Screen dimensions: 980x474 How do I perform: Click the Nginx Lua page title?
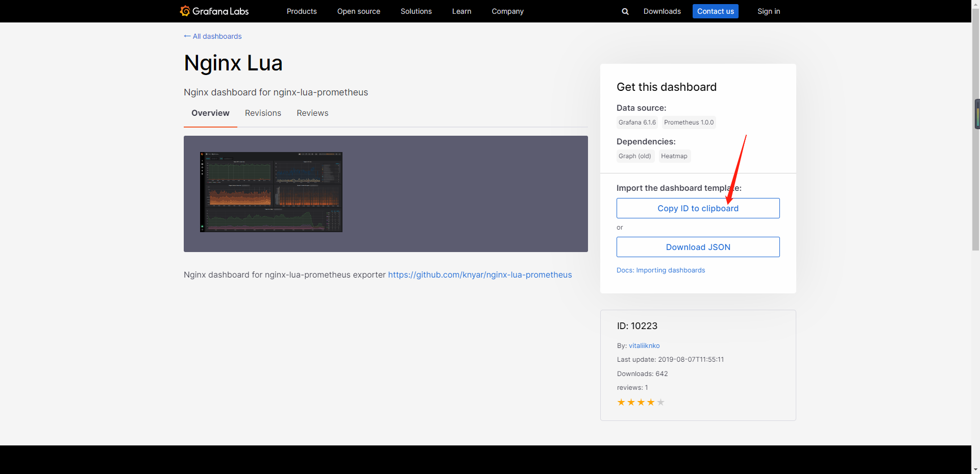pos(233,63)
